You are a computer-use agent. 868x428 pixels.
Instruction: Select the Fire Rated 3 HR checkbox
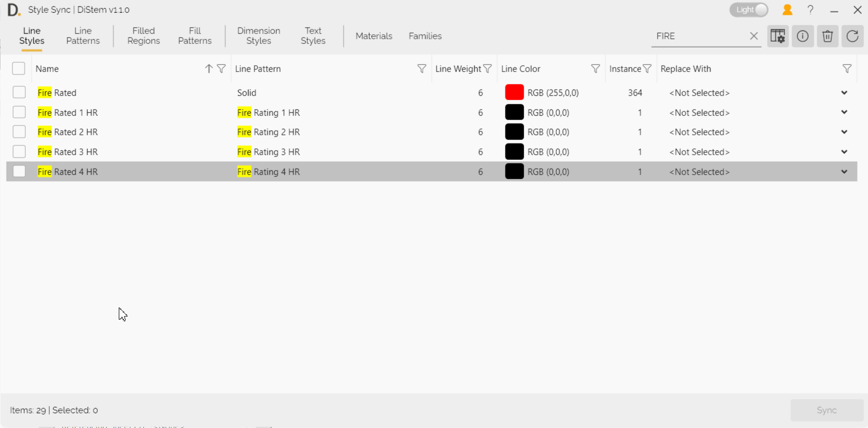coord(19,152)
